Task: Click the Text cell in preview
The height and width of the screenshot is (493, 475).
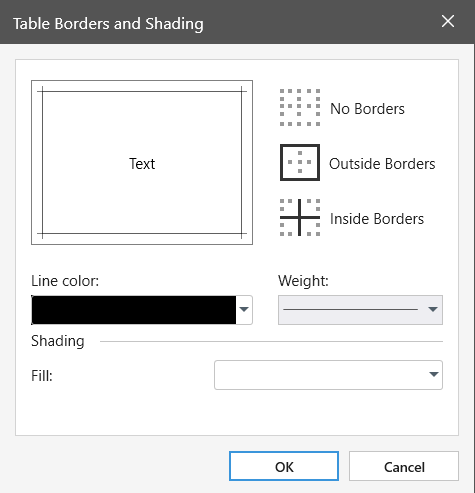Action: pyautogui.click(x=142, y=164)
